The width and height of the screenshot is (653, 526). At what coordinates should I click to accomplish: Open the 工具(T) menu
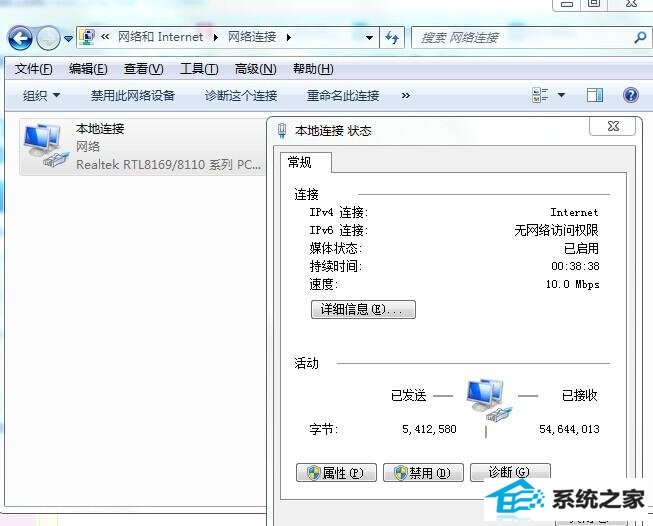point(199,69)
